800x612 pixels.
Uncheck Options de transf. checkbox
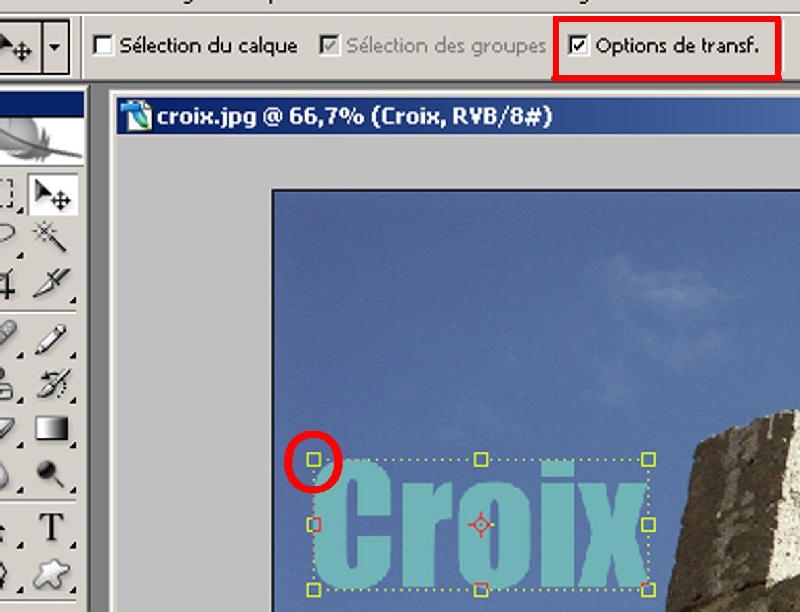tap(578, 45)
